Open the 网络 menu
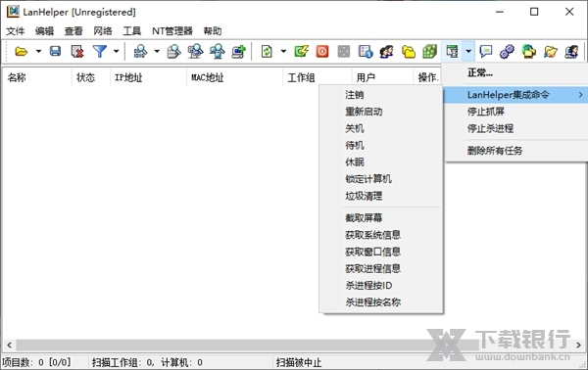This screenshot has height=370, width=588. pyautogui.click(x=103, y=31)
